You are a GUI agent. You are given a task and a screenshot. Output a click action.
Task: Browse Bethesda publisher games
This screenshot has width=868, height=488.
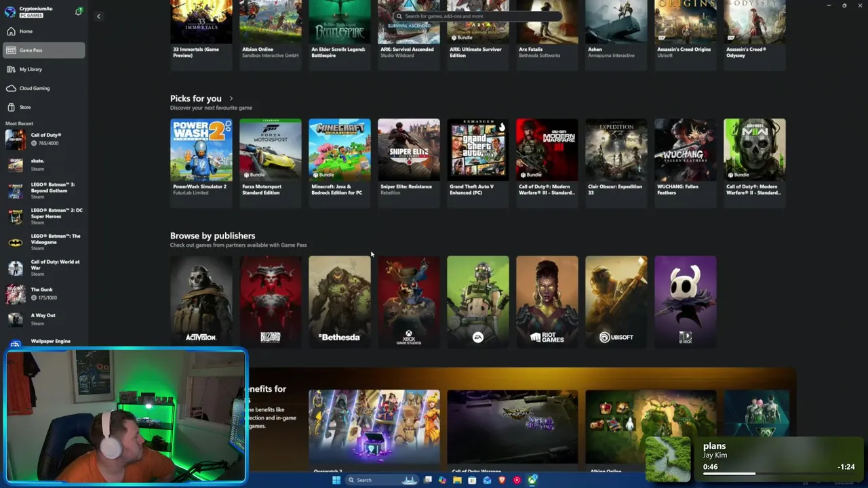[x=340, y=302]
